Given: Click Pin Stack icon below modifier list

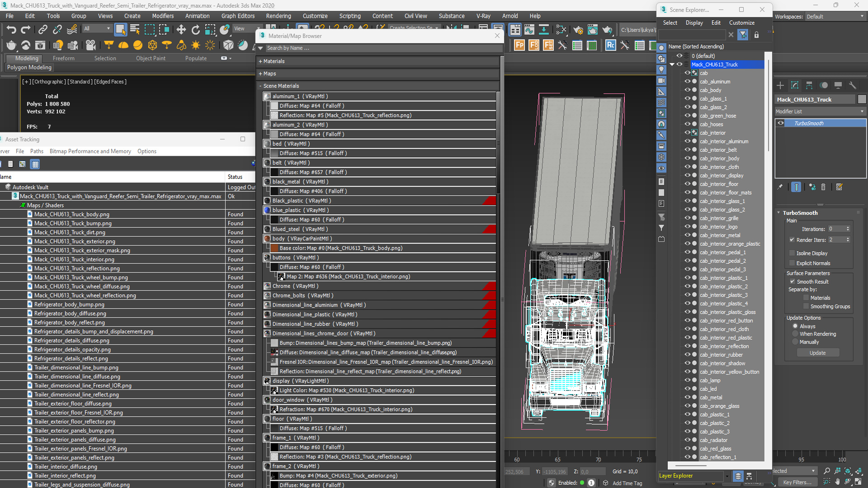Looking at the screenshot, I should coord(780,187).
